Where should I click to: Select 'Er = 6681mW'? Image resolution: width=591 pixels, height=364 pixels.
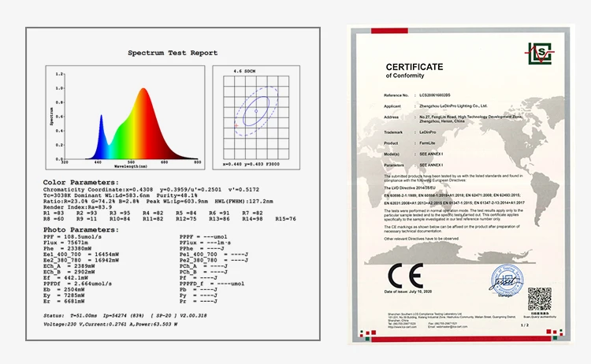tap(64, 301)
